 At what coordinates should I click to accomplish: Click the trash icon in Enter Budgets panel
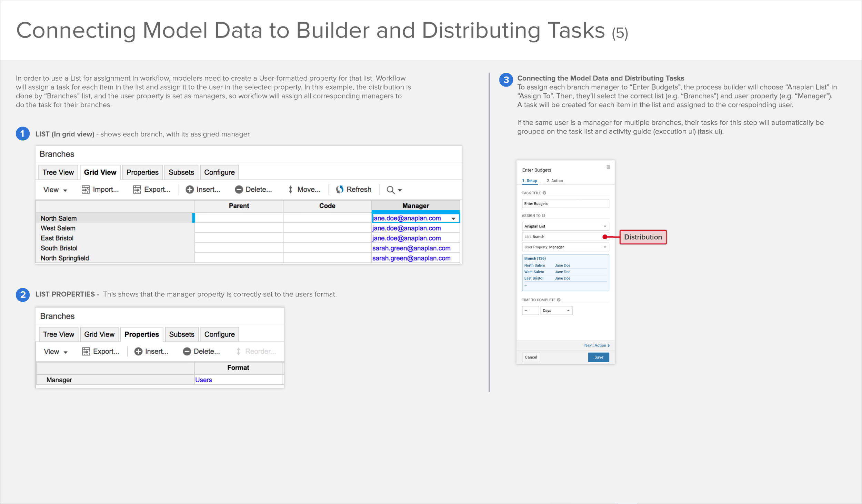[x=608, y=167]
